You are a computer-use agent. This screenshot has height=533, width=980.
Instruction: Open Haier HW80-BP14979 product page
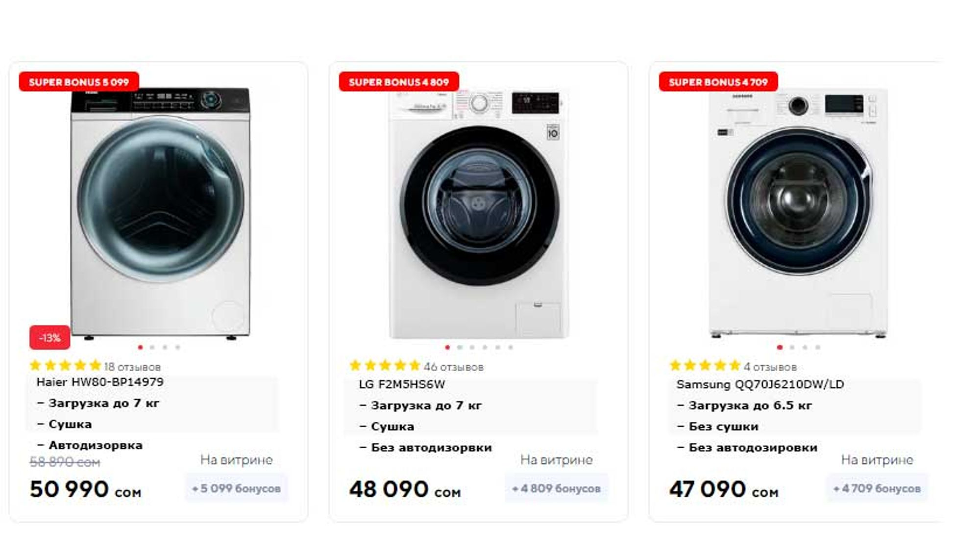[x=100, y=382]
